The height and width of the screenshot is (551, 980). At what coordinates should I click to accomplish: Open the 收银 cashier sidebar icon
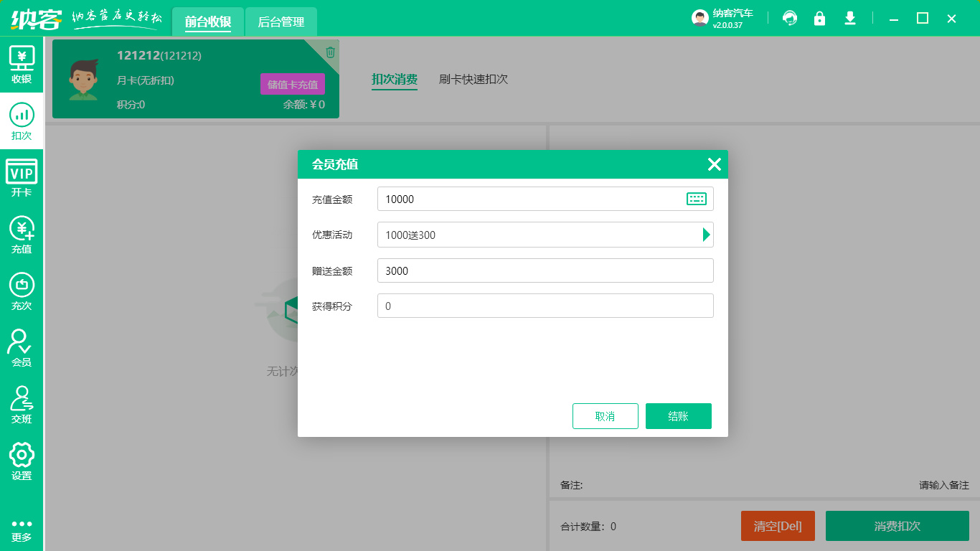(22, 65)
